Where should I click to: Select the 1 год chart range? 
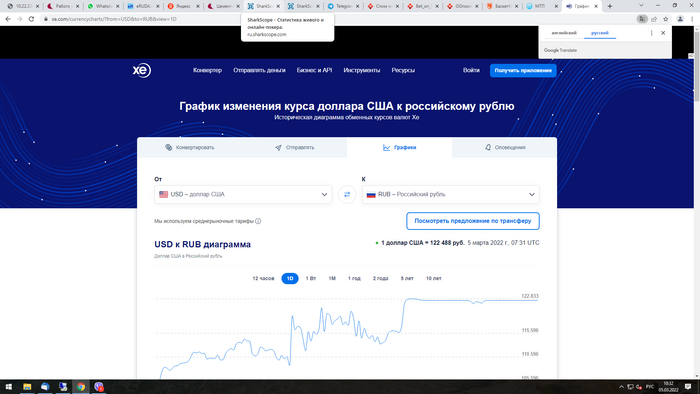tap(354, 278)
